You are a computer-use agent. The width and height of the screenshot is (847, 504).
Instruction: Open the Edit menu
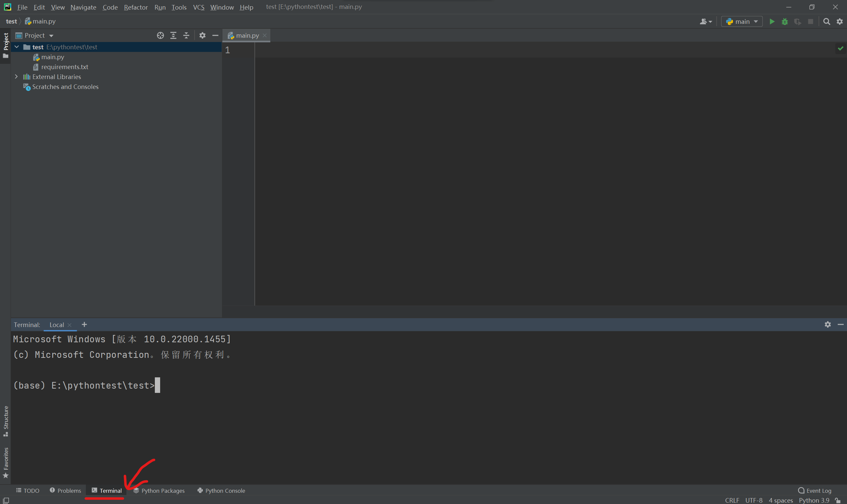point(39,7)
